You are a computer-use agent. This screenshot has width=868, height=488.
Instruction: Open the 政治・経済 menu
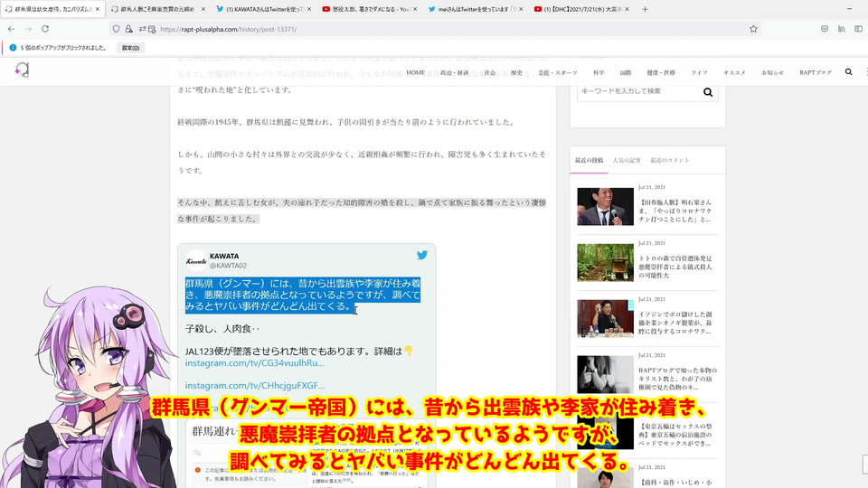coord(455,72)
